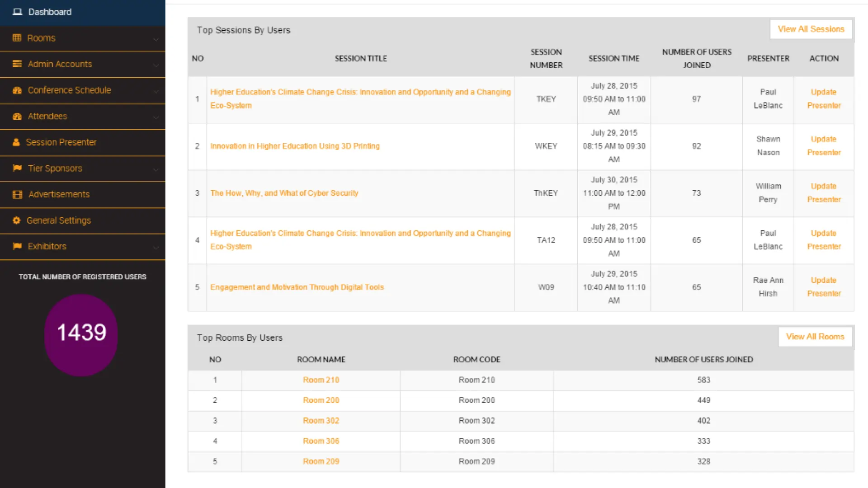Open the Room 302 link
This screenshot has width=868, height=488.
point(321,421)
